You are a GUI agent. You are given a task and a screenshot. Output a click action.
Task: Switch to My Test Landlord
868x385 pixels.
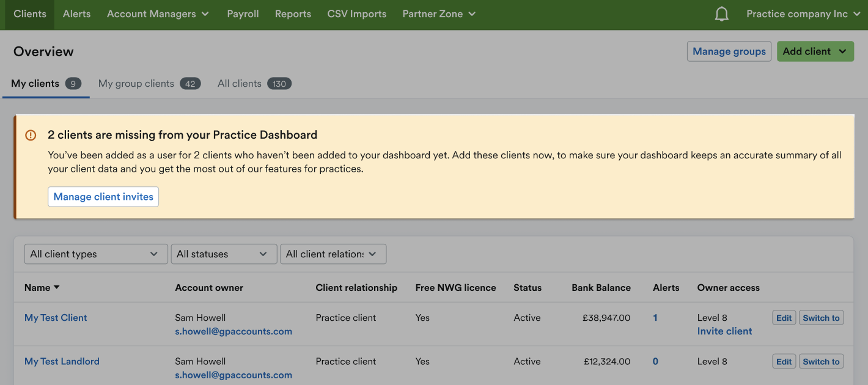(821, 362)
